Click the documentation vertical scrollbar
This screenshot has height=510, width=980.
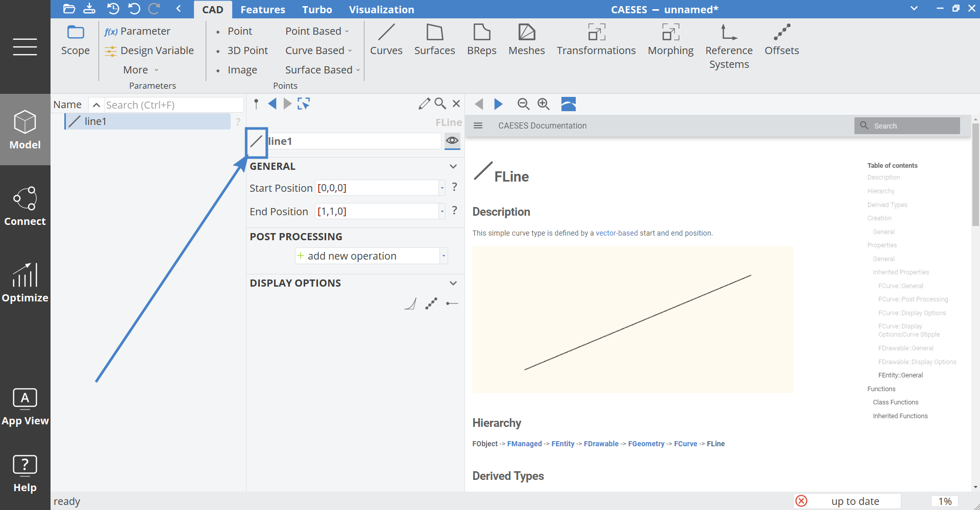975,174
